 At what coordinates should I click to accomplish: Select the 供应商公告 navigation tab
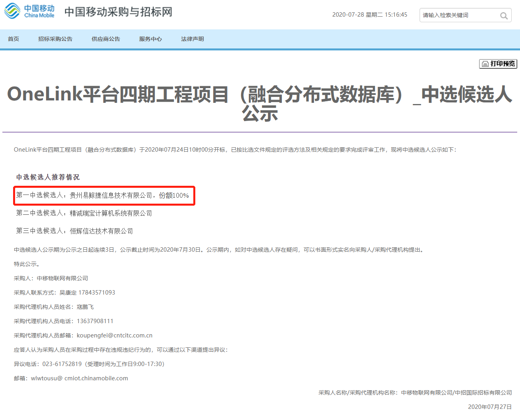pyautogui.click(x=106, y=39)
